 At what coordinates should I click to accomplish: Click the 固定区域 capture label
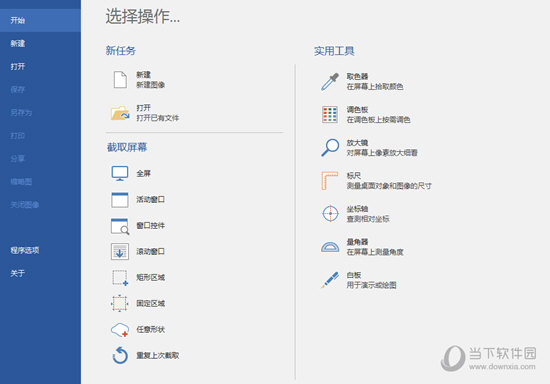(x=150, y=303)
